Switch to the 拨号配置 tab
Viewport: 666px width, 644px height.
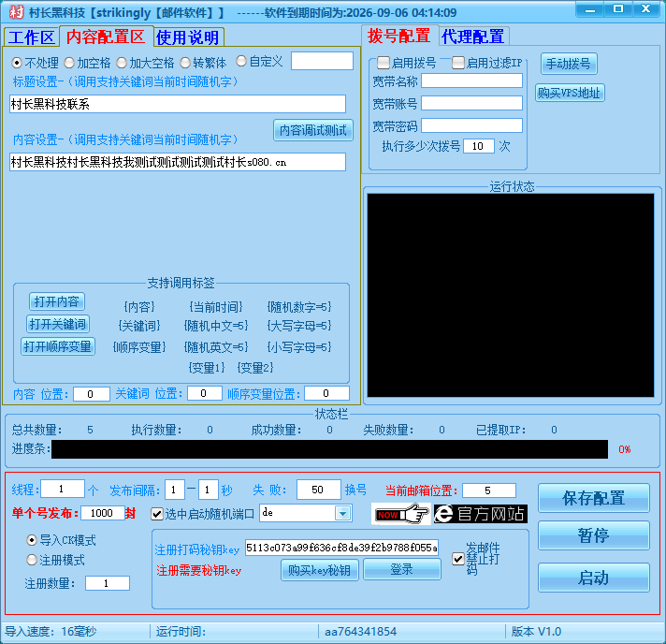pyautogui.click(x=398, y=36)
